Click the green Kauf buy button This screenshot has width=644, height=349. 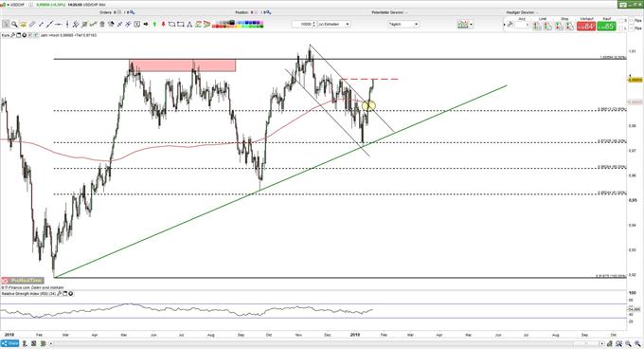pos(607,27)
